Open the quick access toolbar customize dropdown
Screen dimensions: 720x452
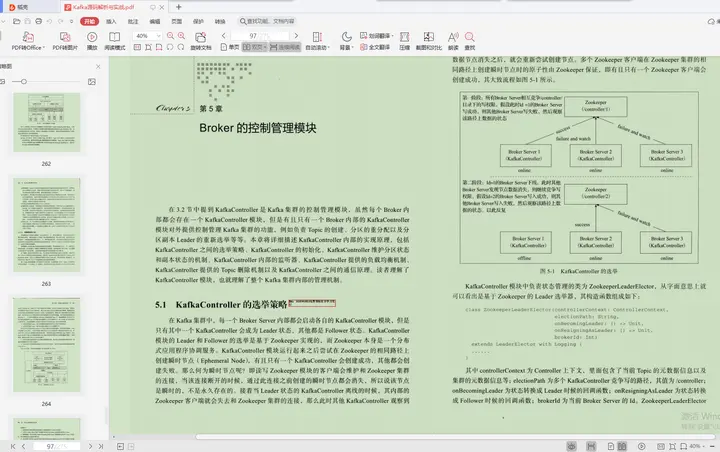71,21
